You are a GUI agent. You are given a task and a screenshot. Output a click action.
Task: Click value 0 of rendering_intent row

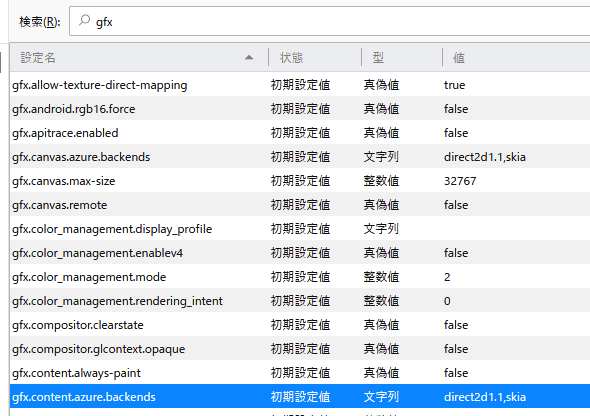pos(447,301)
